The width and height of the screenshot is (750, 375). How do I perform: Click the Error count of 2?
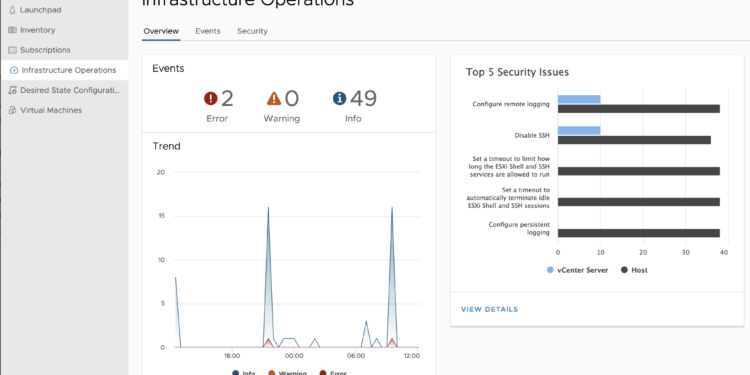tap(227, 99)
